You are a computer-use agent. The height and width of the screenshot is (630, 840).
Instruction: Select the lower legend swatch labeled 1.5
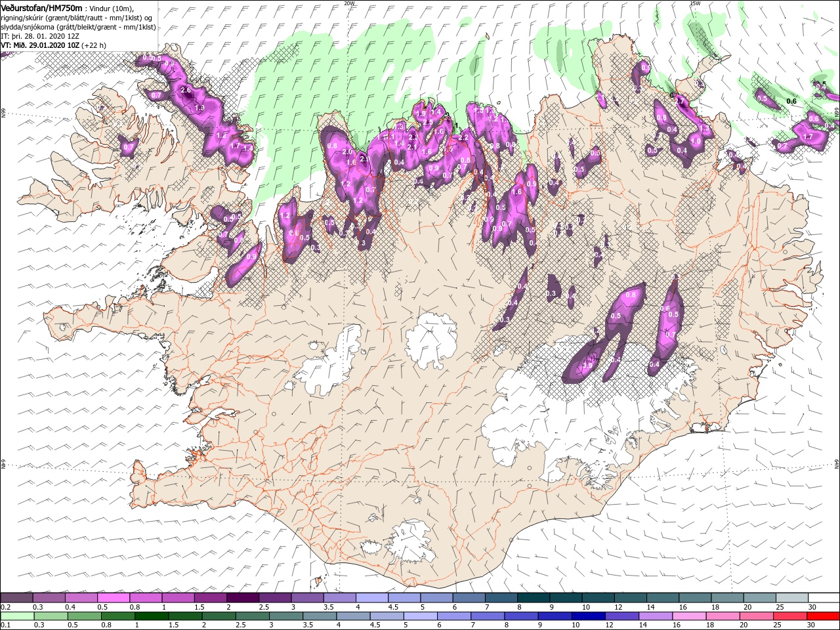[x=185, y=616]
